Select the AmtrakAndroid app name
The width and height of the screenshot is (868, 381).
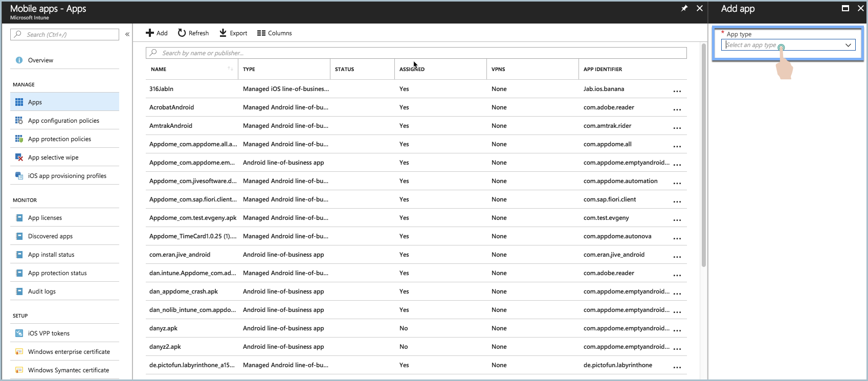click(x=171, y=126)
